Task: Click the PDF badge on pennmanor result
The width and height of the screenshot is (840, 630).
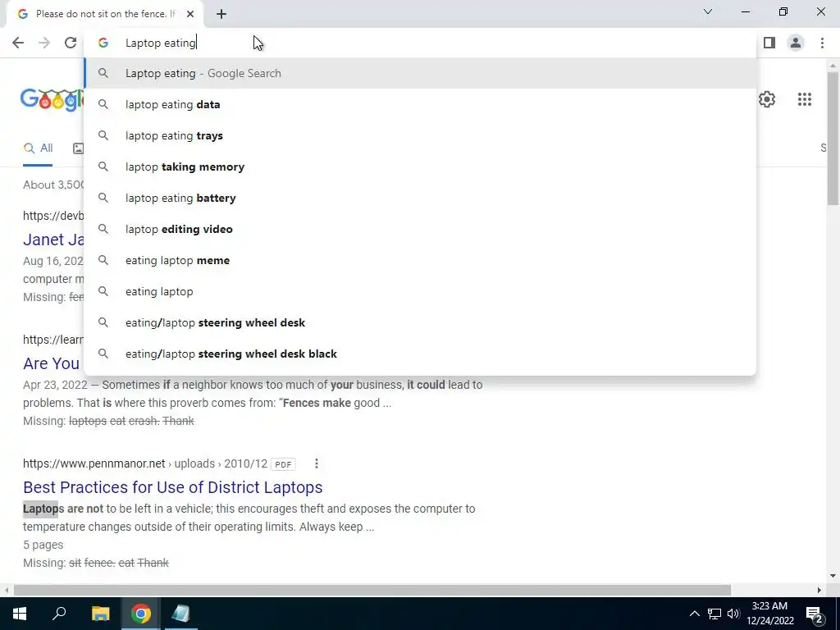Action: coord(283,464)
